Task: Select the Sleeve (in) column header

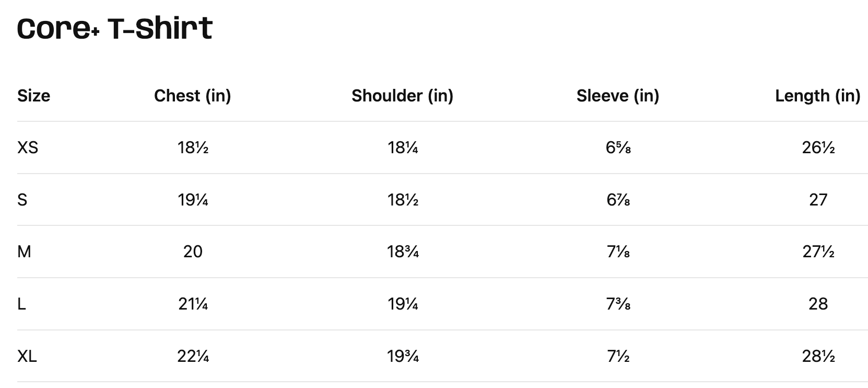Action: point(618,96)
